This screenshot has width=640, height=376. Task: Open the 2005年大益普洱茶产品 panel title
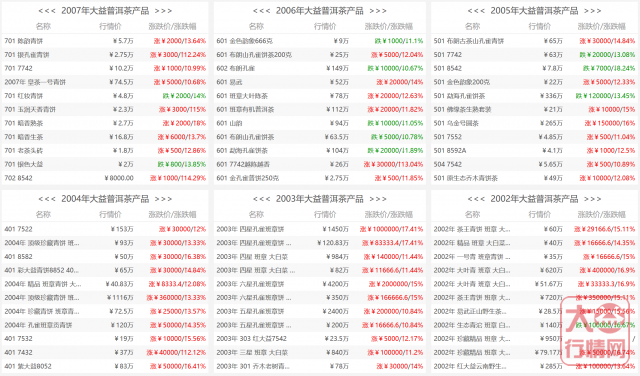click(x=534, y=11)
